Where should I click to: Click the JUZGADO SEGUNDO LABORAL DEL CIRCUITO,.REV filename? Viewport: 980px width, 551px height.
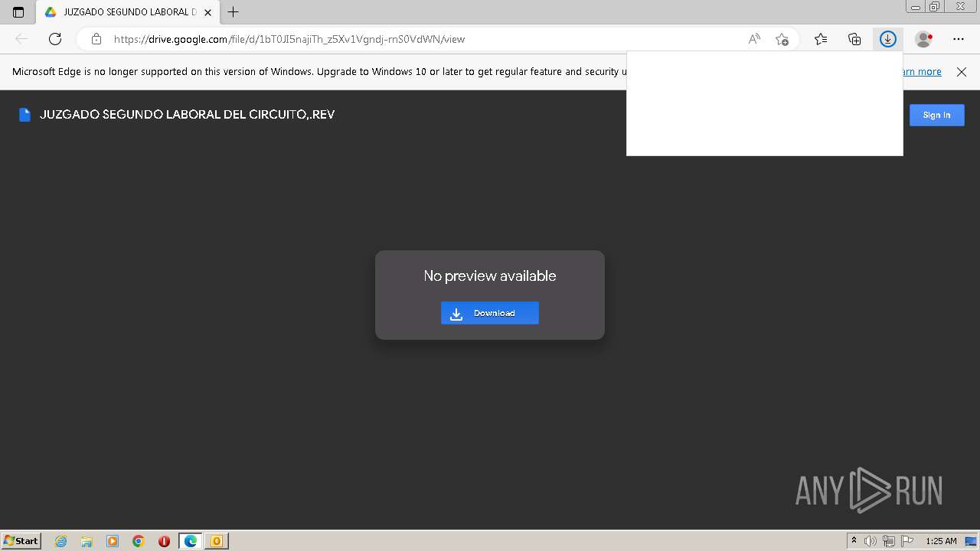(x=187, y=115)
